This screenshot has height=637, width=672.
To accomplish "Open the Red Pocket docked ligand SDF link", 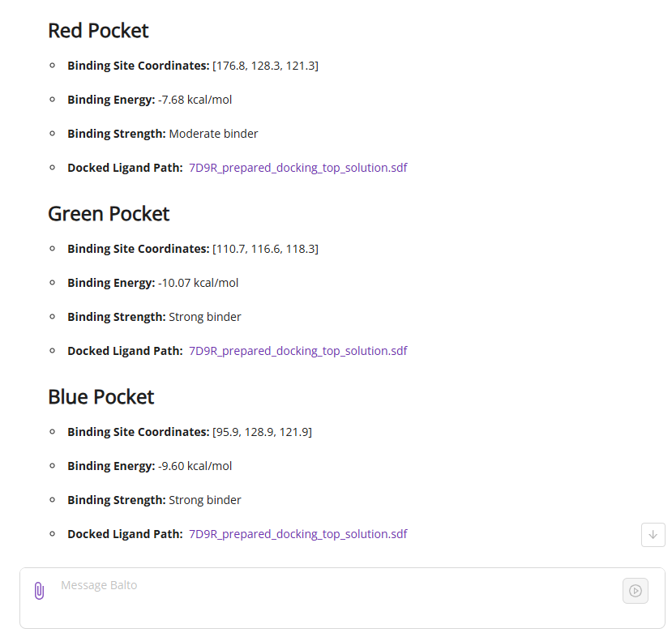I will click(297, 168).
